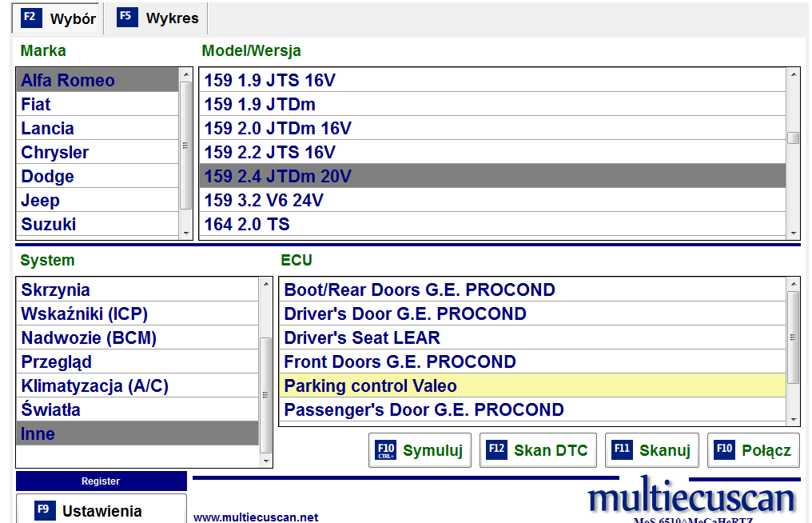Viewport: 812px width, 523px height.
Task: Select Boot/Rear Doors G.E. PROCOND ECU
Action: click(532, 289)
